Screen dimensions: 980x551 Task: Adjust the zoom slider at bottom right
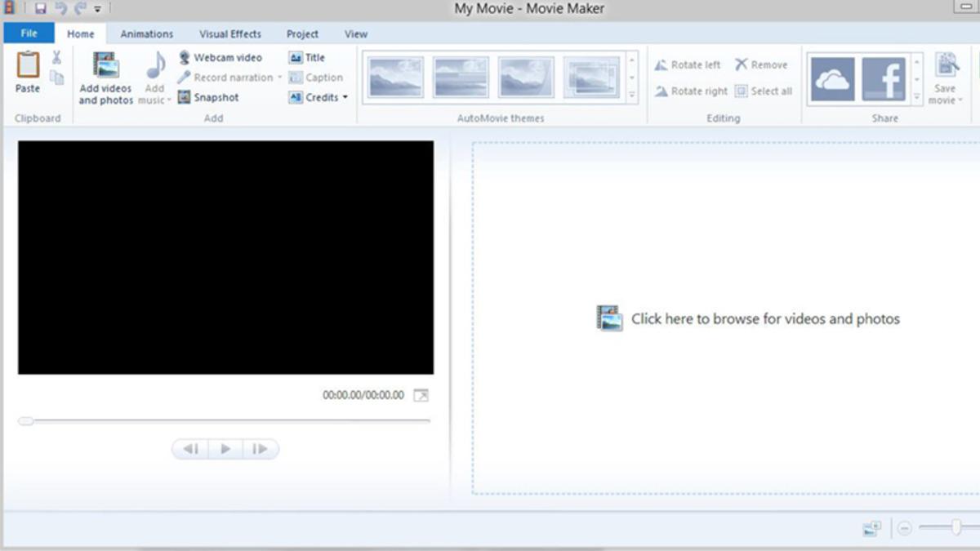(955, 528)
